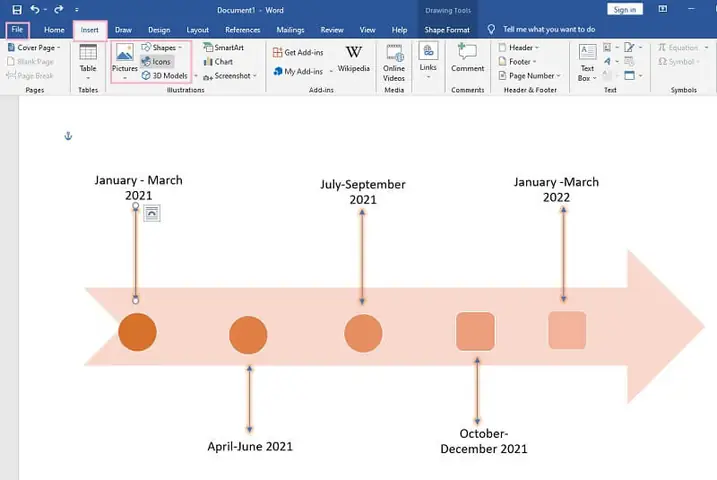Open the Header dropdown
This screenshot has width=717, height=480.
tap(519, 48)
